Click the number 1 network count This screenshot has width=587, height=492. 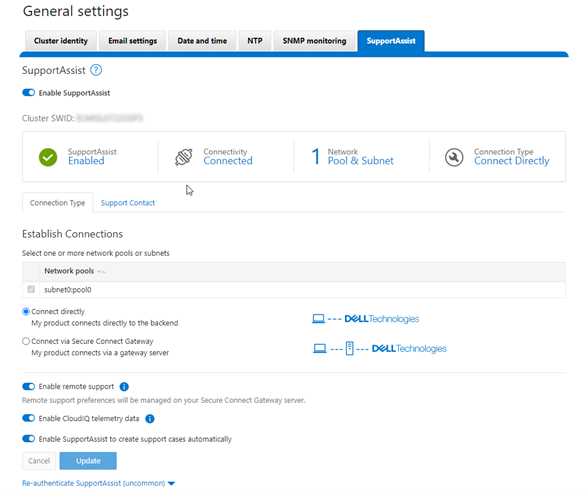[316, 157]
